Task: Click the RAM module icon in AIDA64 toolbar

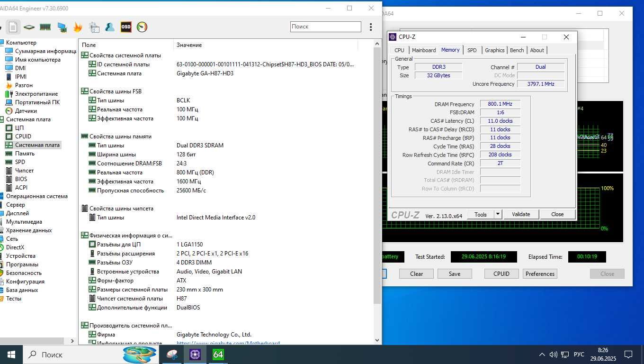Action: (45, 27)
